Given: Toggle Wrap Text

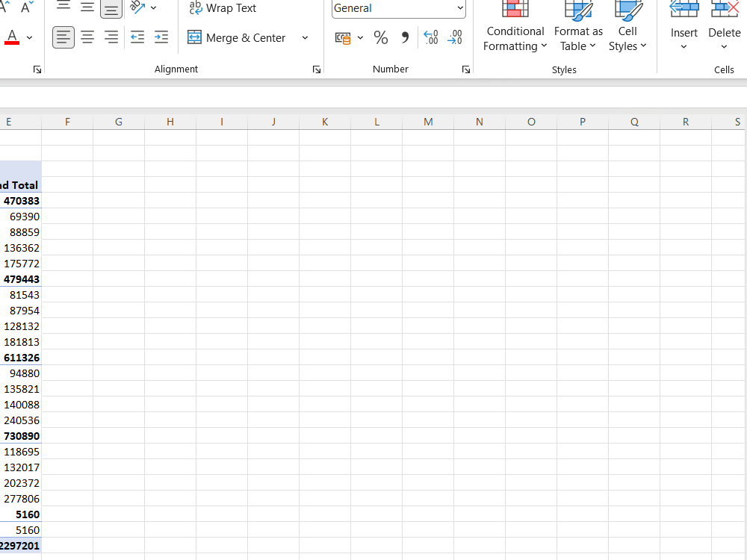Looking at the screenshot, I should click(223, 8).
